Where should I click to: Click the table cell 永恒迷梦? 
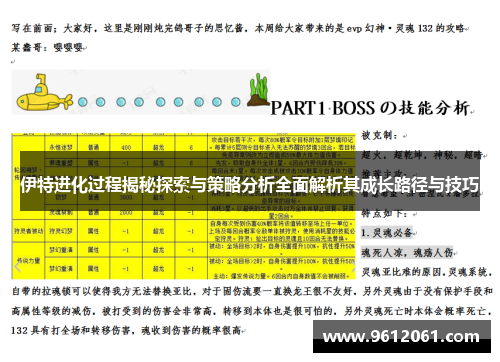point(61,147)
